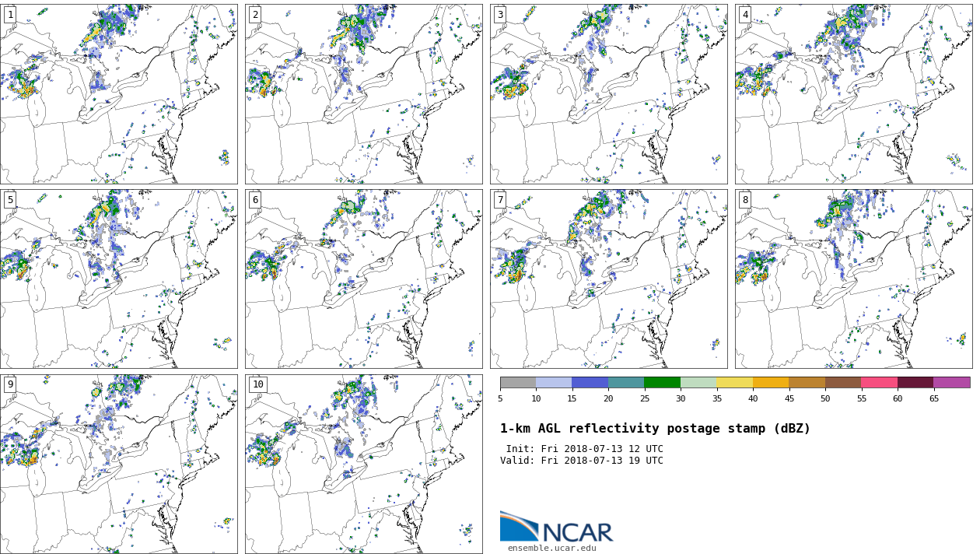Image resolution: width=980 pixels, height=554 pixels.
Task: Open ensemble member 2 reflectivity map
Action: (x=364, y=94)
